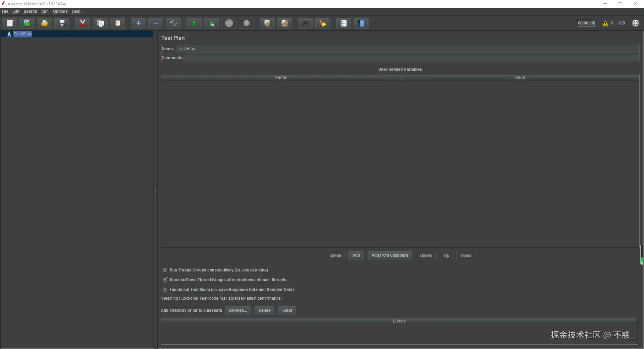Screen dimensions: 644x349
Task: Click the elapsed time 00:00:00 display
Action: click(586, 23)
